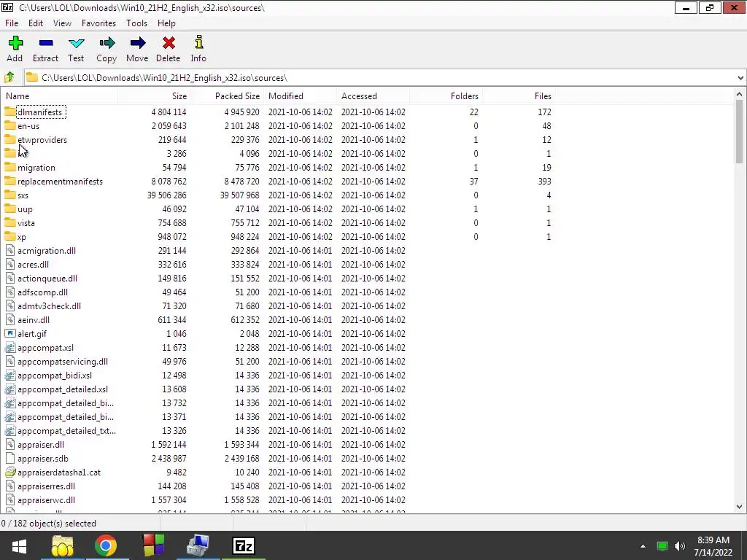Open the Windows Start menu
The height and width of the screenshot is (560, 747).
[x=19, y=545]
